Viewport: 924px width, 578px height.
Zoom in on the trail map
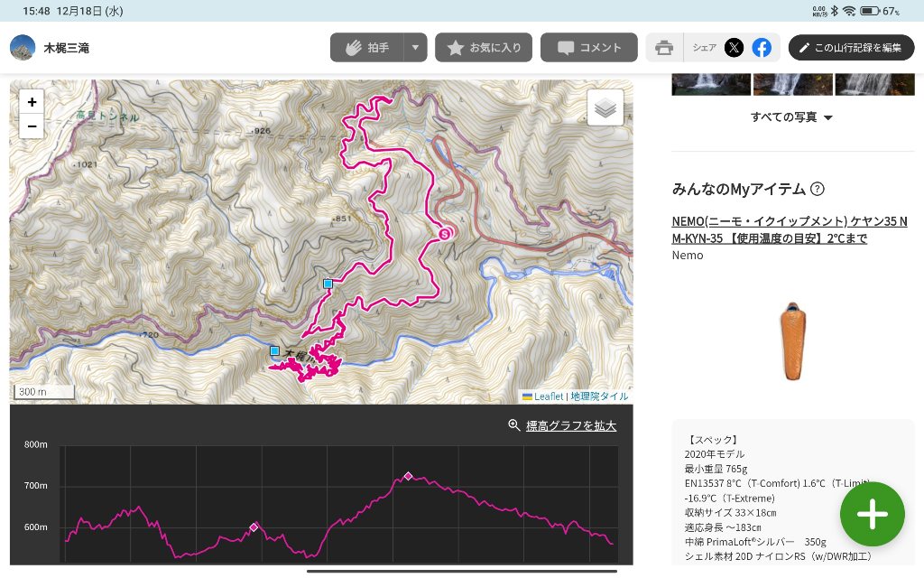click(32, 102)
